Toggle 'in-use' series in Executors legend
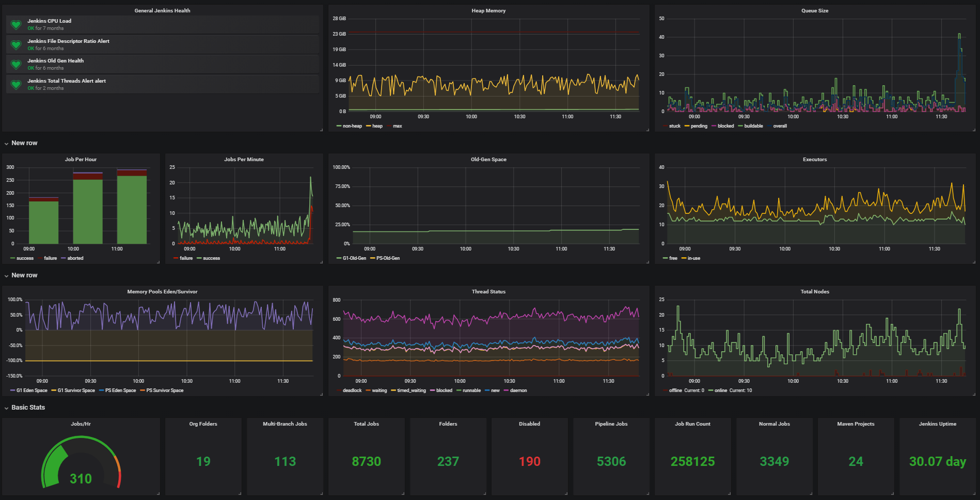 click(x=693, y=258)
